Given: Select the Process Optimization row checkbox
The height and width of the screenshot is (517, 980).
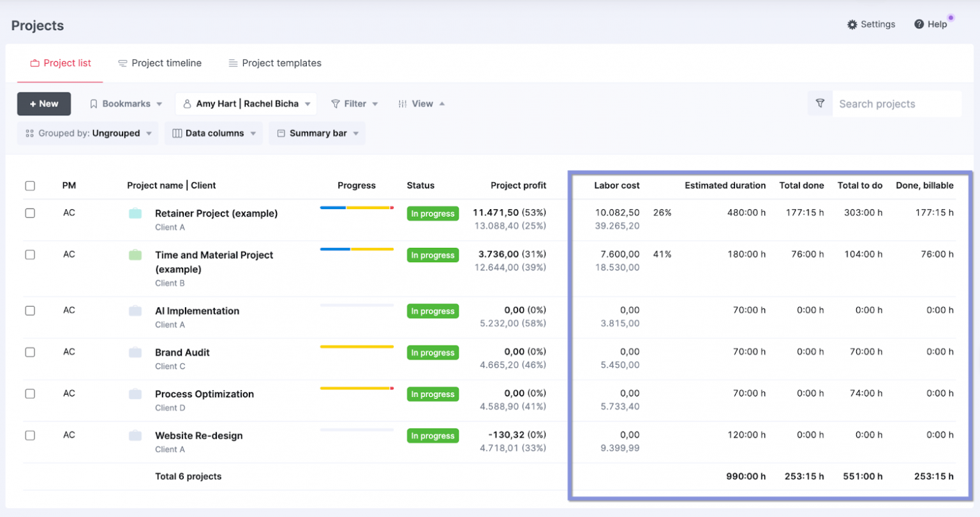Looking at the screenshot, I should point(30,394).
